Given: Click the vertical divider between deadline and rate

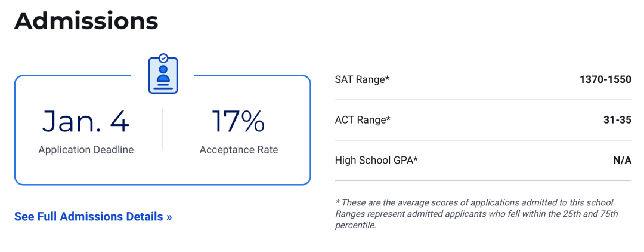Looking at the screenshot, I should coord(162,130).
